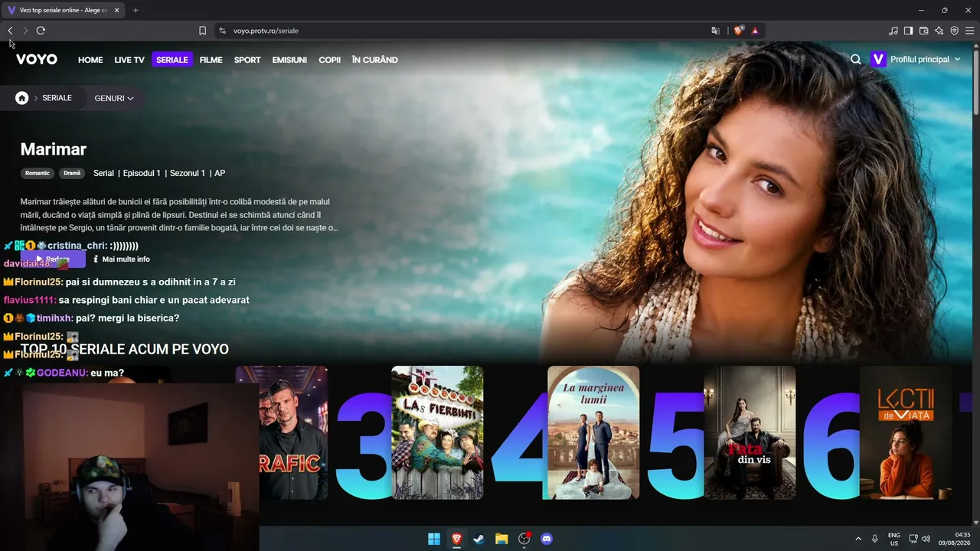Search VOYO with the magnifier icon
The width and height of the screenshot is (980, 551).
point(856,60)
